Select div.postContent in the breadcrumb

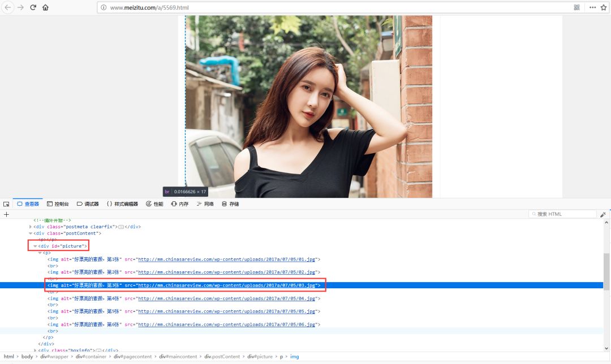click(222, 357)
